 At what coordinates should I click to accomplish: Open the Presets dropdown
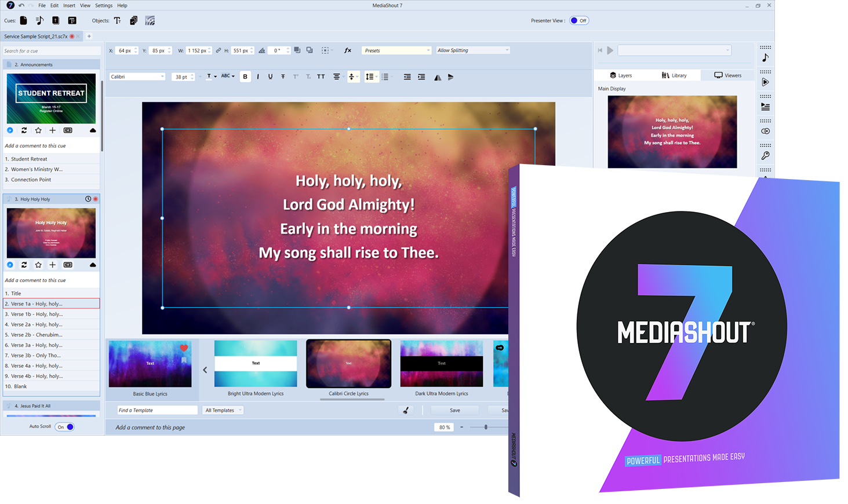click(x=397, y=50)
